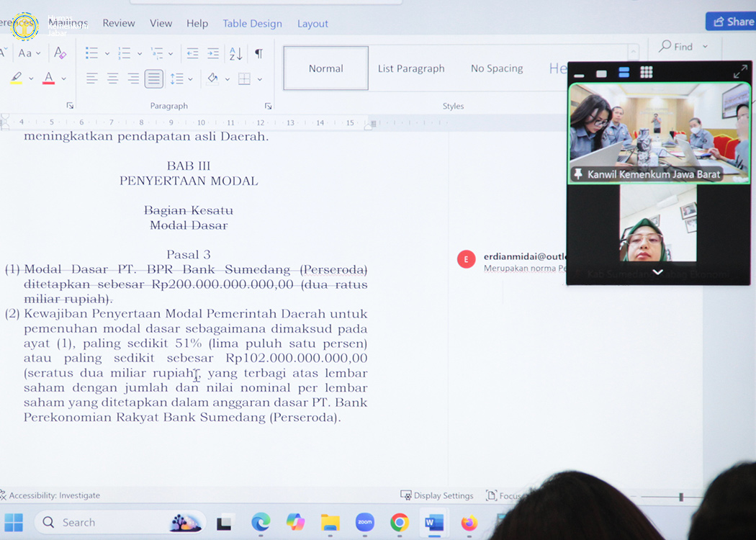The image size is (756, 540).
Task: Open Zoom app from the taskbar
Action: click(x=365, y=522)
